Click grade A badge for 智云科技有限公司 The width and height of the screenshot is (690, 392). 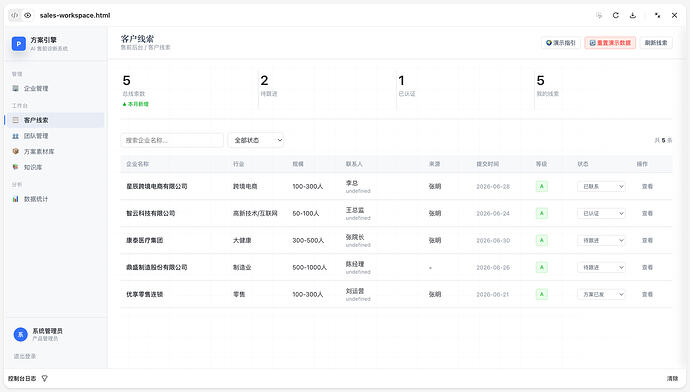(x=542, y=213)
